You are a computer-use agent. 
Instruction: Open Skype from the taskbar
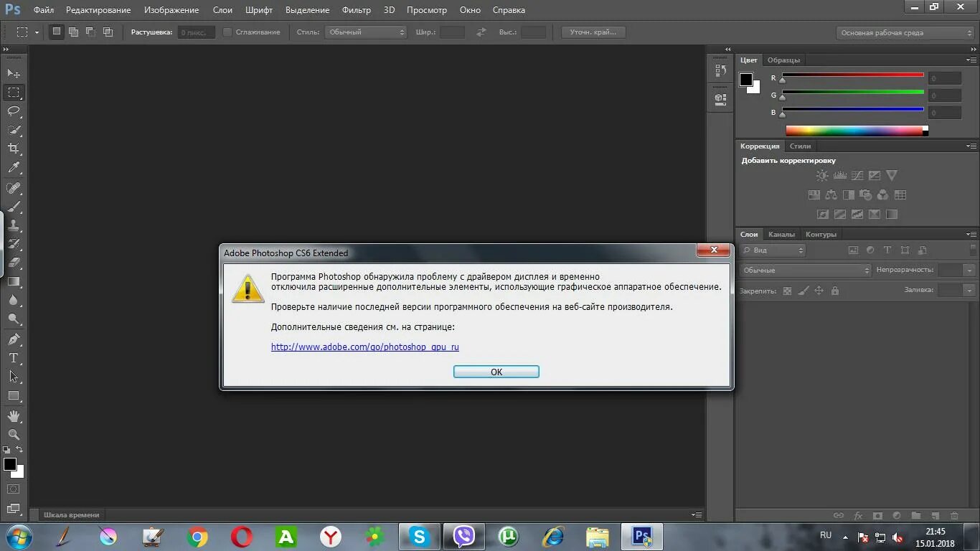coord(419,537)
